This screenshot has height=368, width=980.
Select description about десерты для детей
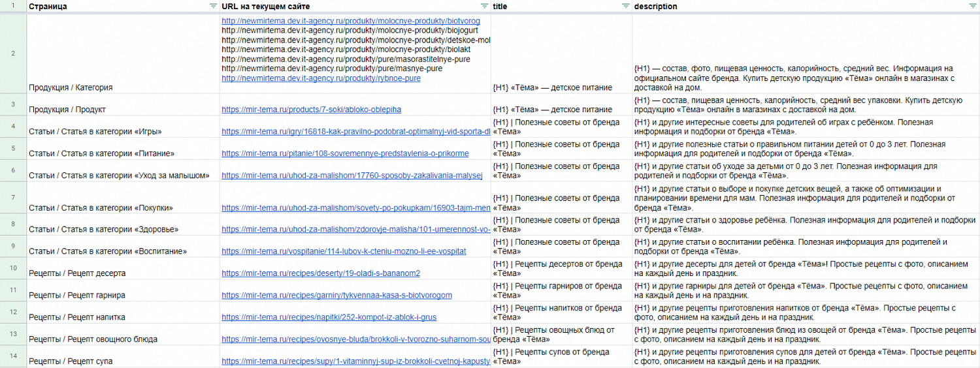[x=806, y=269]
